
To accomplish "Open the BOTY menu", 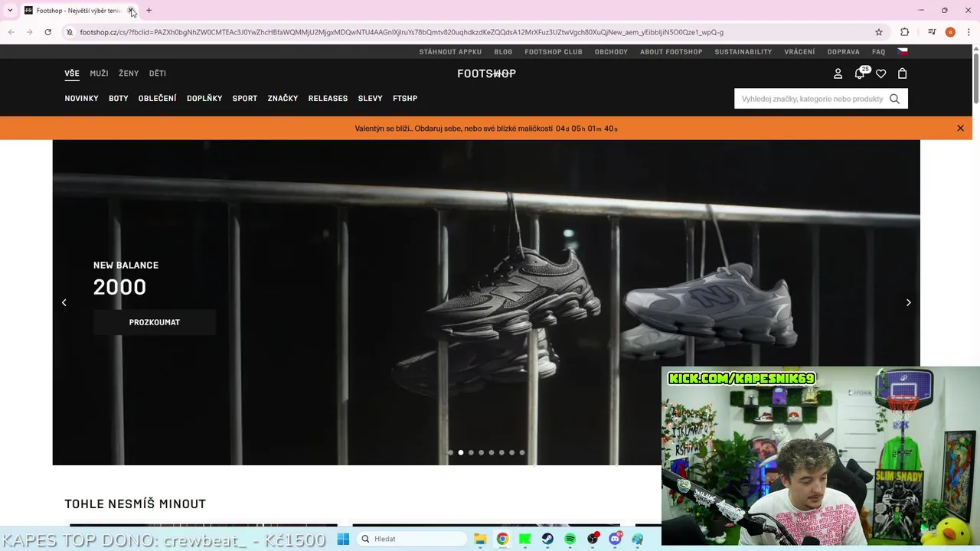I will [119, 98].
